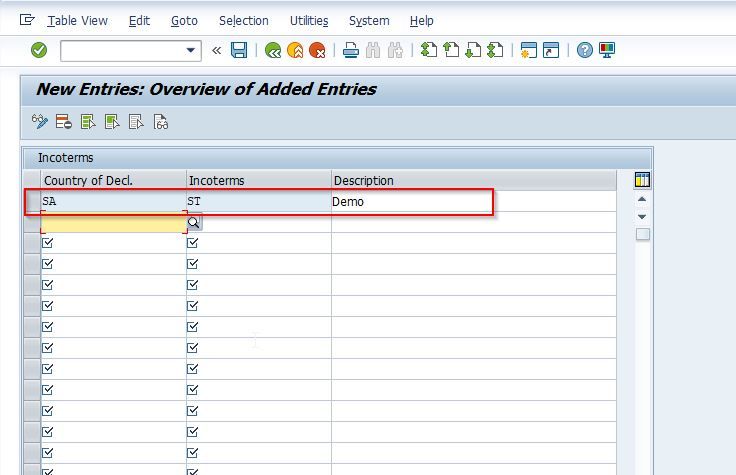Click Find Next binoculars-plus icon
The image size is (736, 475).
coord(395,50)
